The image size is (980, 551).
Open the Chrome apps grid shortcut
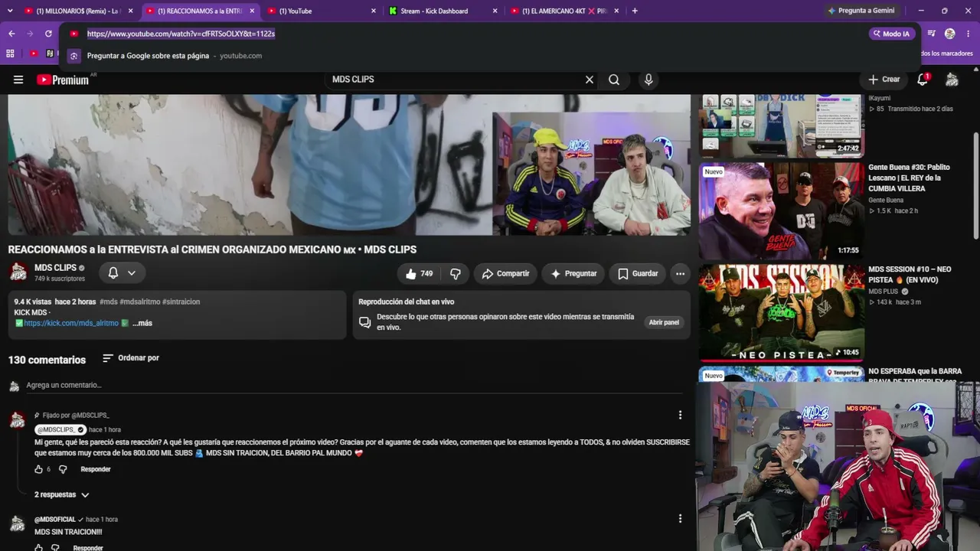[x=10, y=54]
